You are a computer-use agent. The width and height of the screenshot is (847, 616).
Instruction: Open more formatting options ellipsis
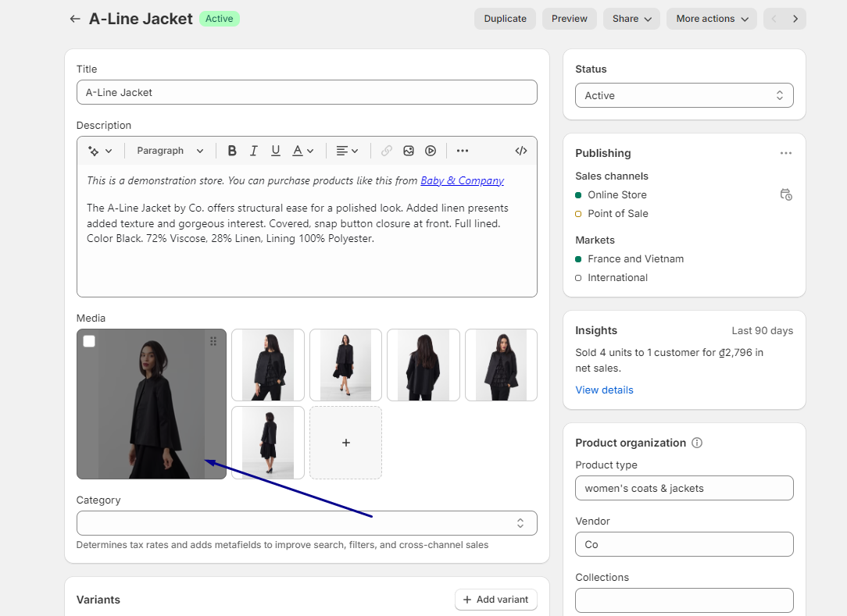[463, 151]
